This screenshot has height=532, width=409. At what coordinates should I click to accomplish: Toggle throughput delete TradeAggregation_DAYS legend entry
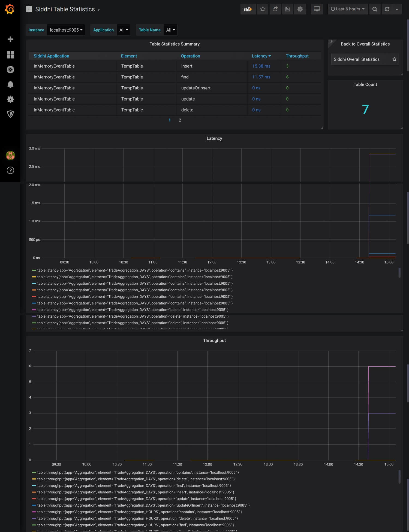(x=136, y=479)
